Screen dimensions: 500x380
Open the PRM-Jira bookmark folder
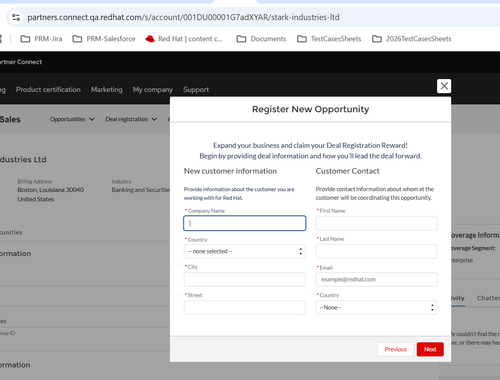41,39
